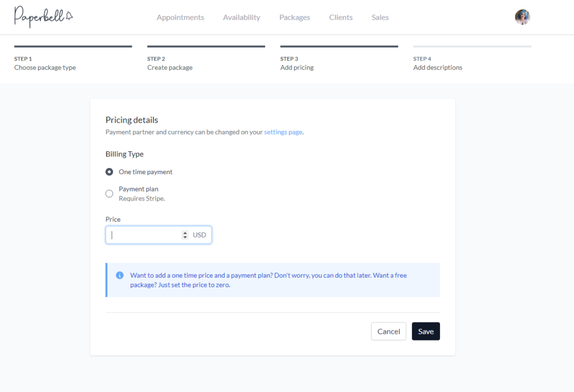
Task: Go to Appointments in the top nav
Action: [x=180, y=17]
